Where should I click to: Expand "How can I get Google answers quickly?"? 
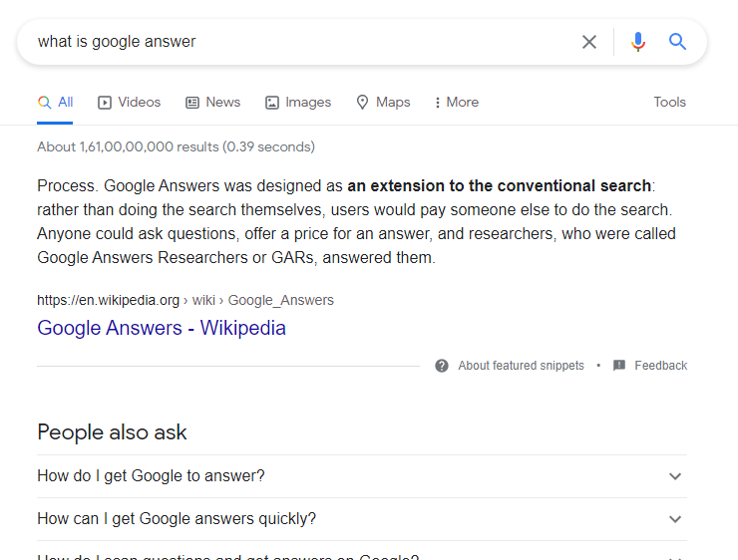675,519
